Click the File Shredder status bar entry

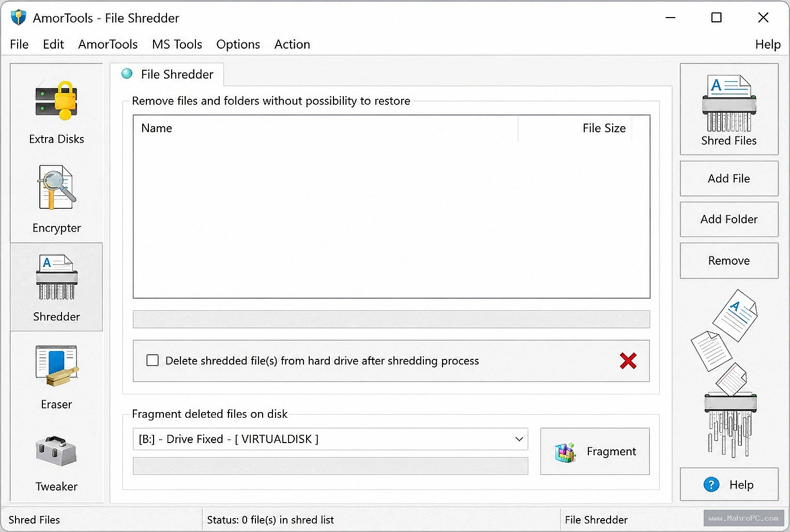coord(596,520)
